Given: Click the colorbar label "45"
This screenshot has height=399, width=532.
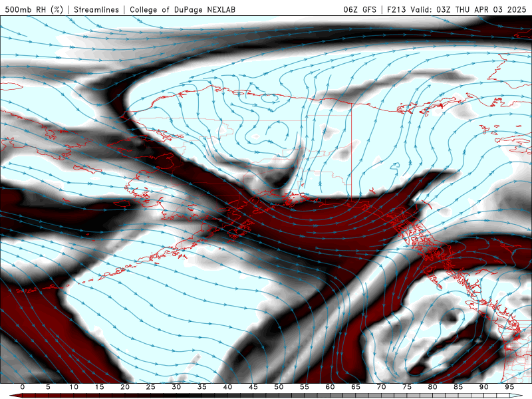Looking at the screenshot, I should coord(253,387).
